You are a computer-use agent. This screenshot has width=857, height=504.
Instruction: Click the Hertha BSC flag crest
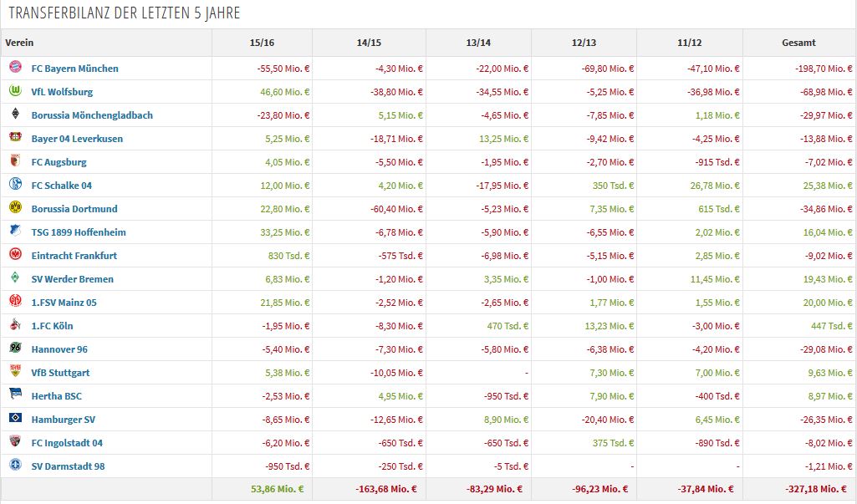coord(15,395)
